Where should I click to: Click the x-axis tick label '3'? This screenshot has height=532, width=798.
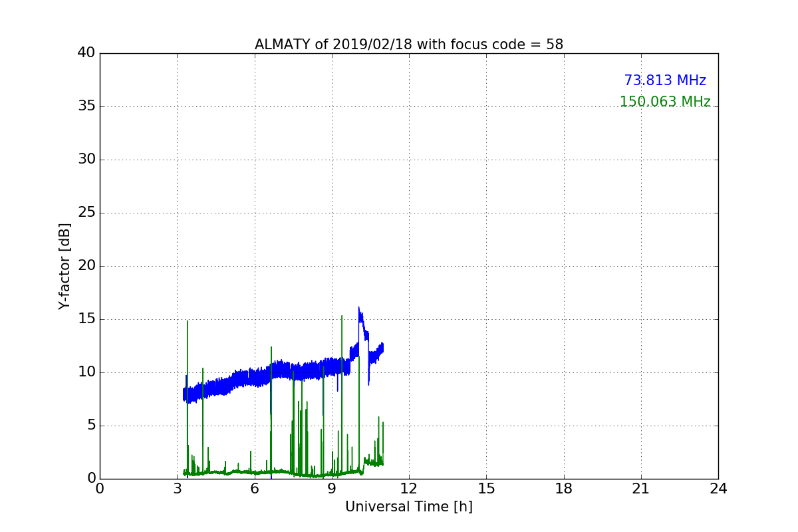pos(177,489)
